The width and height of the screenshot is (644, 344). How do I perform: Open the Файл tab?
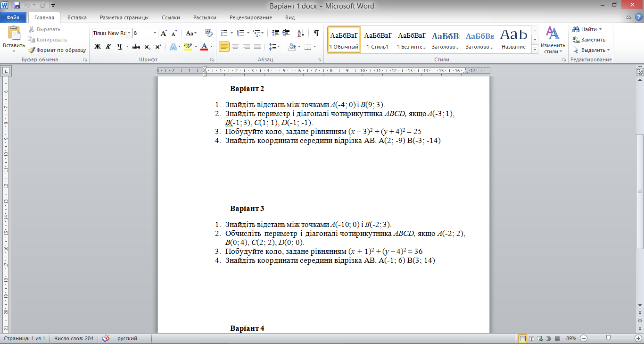pos(13,17)
